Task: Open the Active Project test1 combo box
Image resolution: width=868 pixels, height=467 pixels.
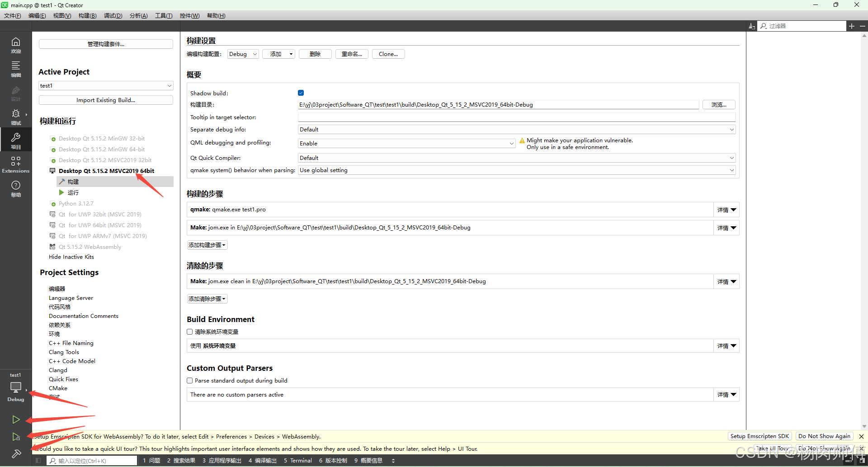Action: click(106, 85)
